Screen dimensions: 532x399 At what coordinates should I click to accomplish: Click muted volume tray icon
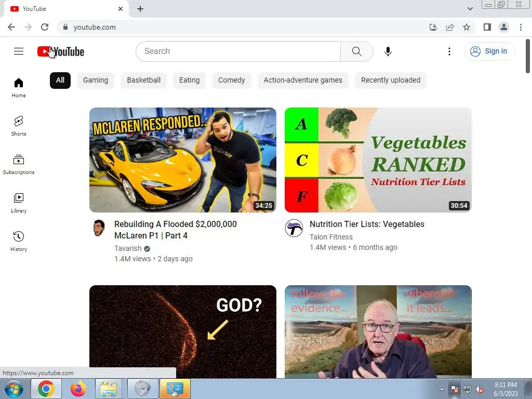(x=480, y=390)
